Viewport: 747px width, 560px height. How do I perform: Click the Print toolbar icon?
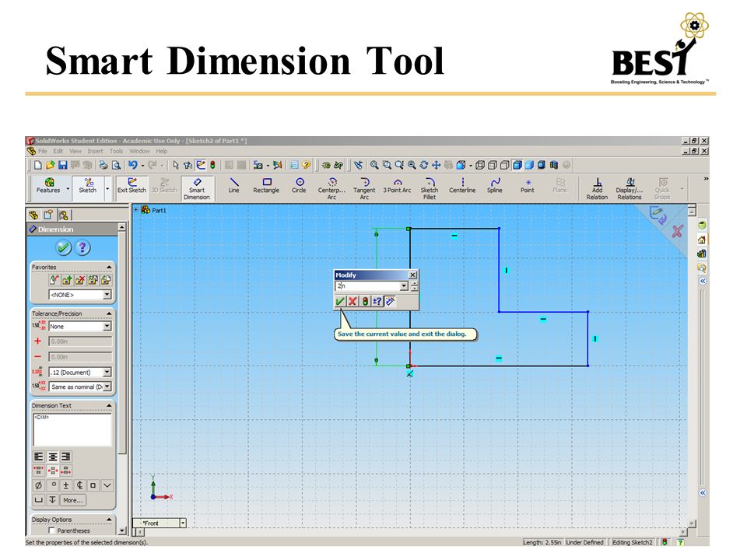103,165
